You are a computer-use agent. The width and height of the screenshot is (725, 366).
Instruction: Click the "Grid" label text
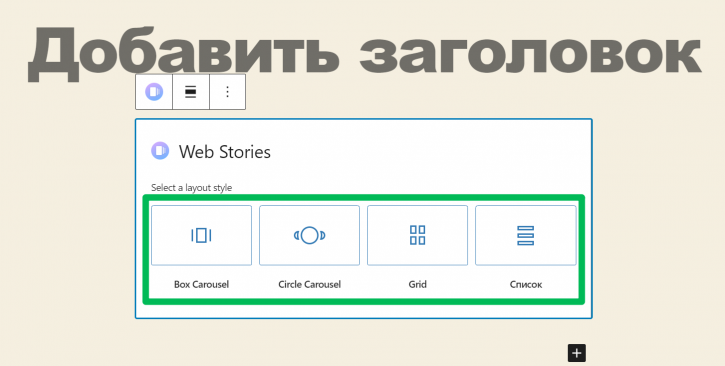(418, 284)
